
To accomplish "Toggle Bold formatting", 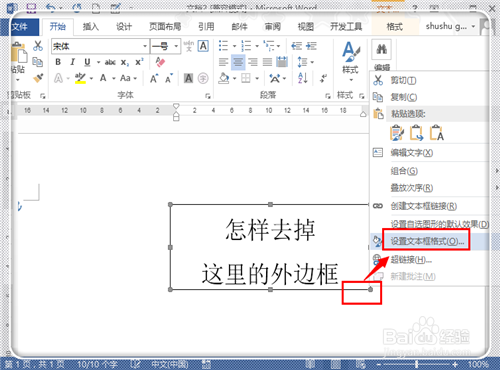I will [x=58, y=62].
